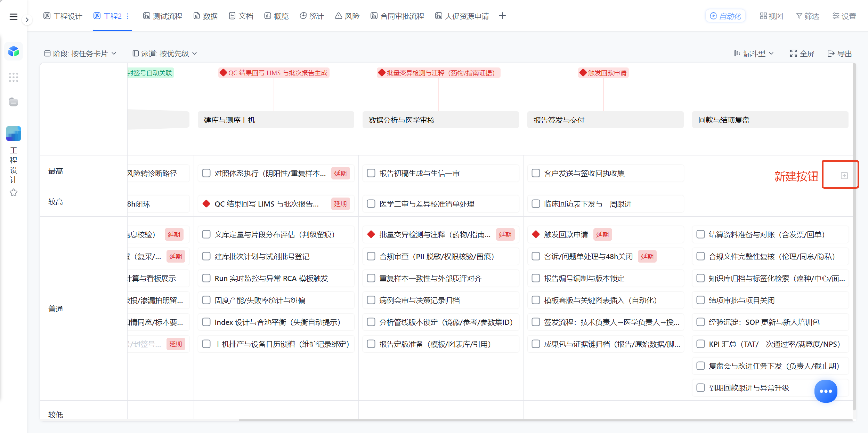
Task: Click the 建库与测序上机 stage header
Action: click(276, 120)
